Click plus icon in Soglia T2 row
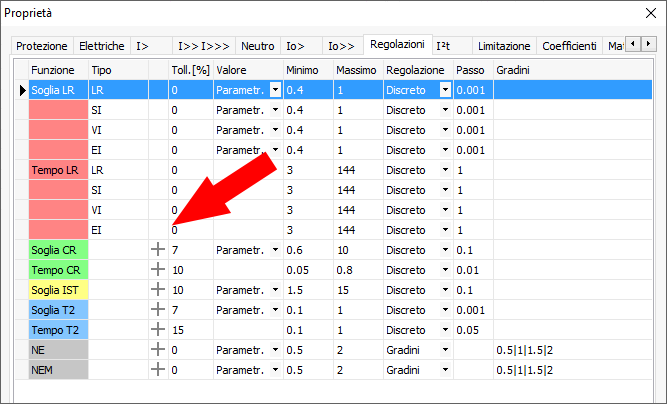 pyautogui.click(x=157, y=309)
